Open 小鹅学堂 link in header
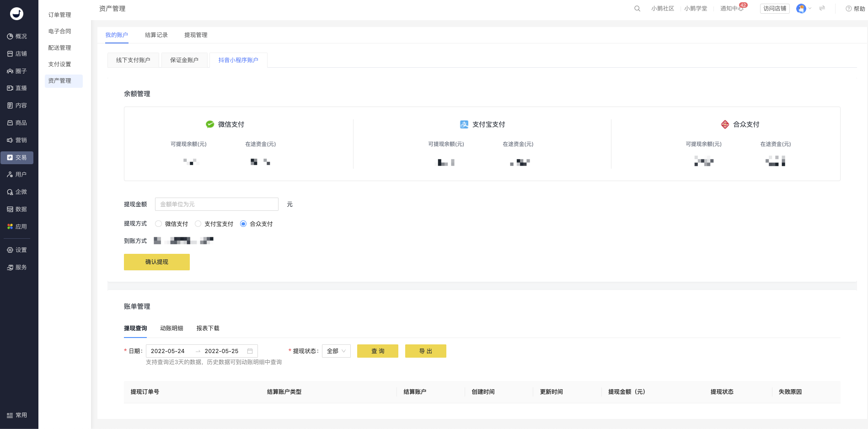Image resolution: width=868 pixels, height=429 pixels. tap(696, 8)
